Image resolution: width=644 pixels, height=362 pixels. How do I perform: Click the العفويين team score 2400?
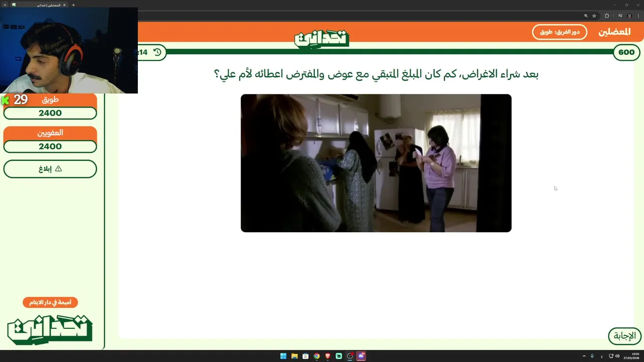click(x=50, y=147)
